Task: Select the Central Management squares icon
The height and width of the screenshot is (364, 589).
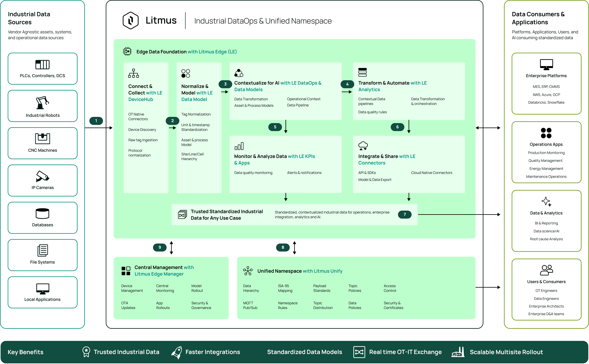Action: (126, 271)
